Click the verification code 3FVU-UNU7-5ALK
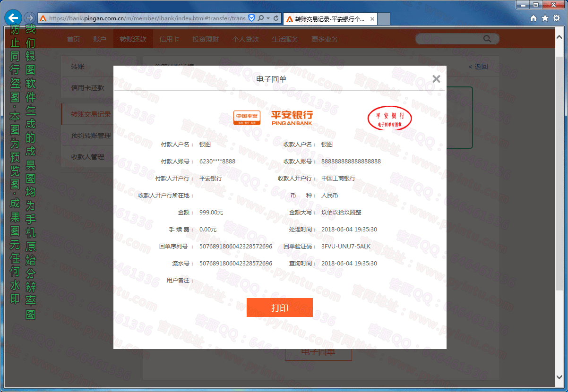 (x=346, y=247)
